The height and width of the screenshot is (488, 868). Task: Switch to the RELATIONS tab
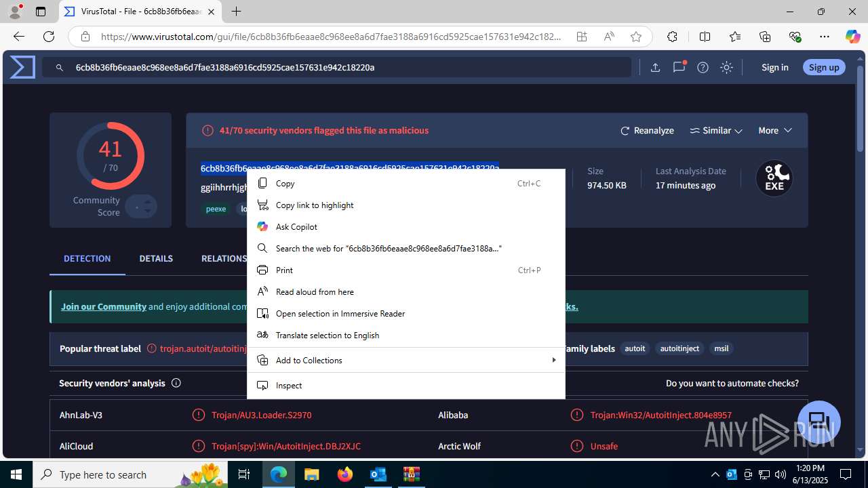pos(224,258)
